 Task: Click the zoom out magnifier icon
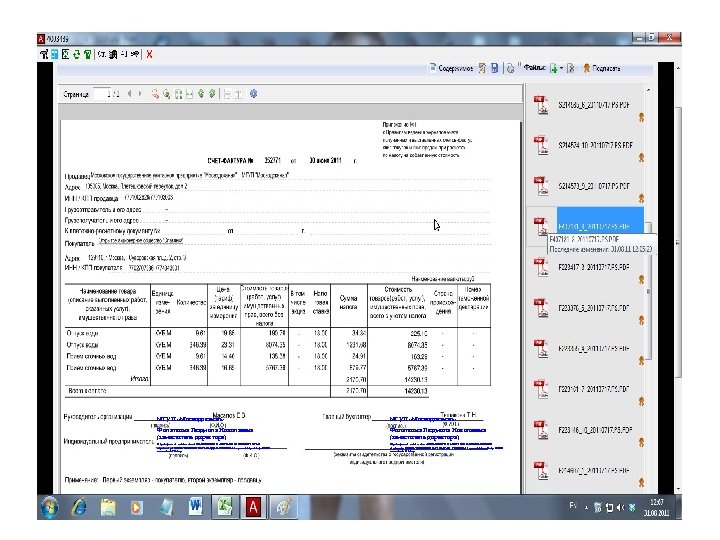click(155, 94)
